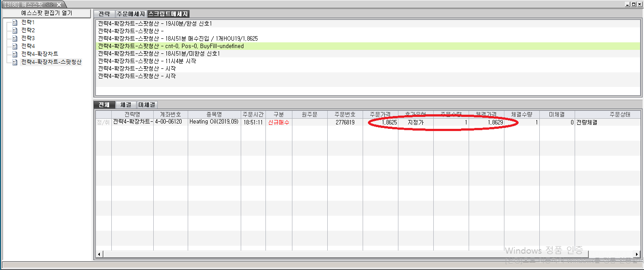This screenshot has width=644, height=270.
Task: Switch to the 전략 tab
Action: (105, 14)
